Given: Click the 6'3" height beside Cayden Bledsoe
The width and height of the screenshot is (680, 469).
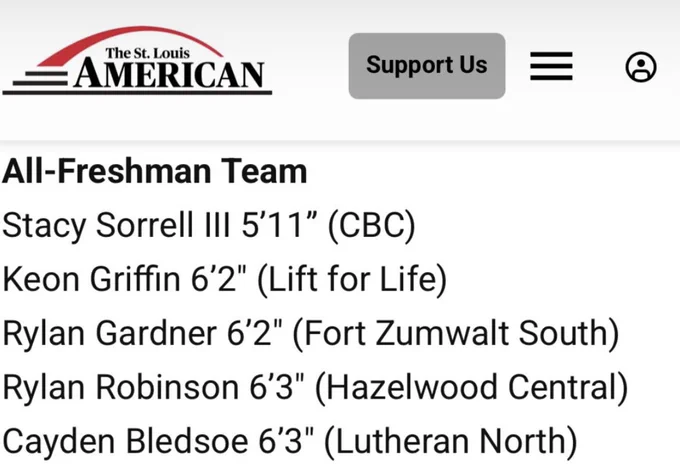Looking at the screenshot, I should point(286,441).
